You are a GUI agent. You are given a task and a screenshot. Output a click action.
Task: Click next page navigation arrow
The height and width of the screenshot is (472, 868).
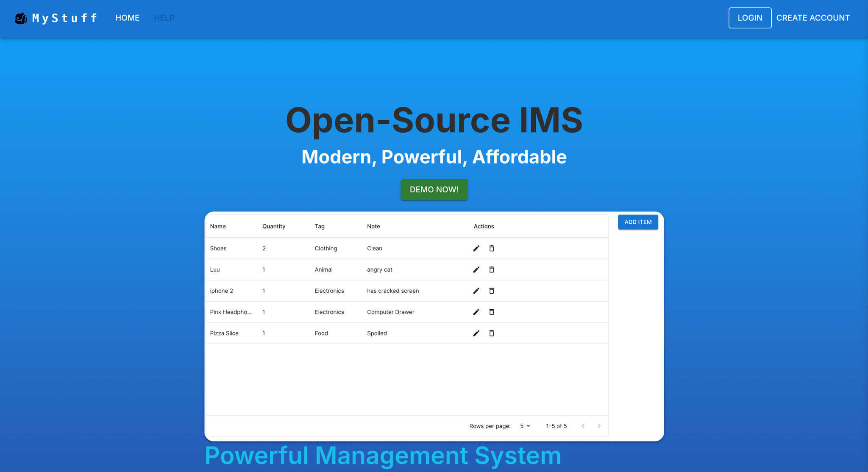click(599, 425)
